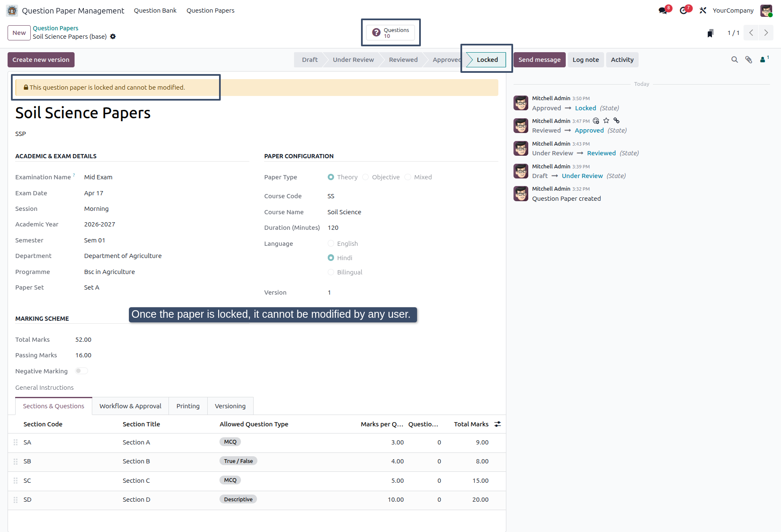This screenshot has height=532, width=781.
Task: Select Mixed paper type radio
Action: [x=408, y=177]
